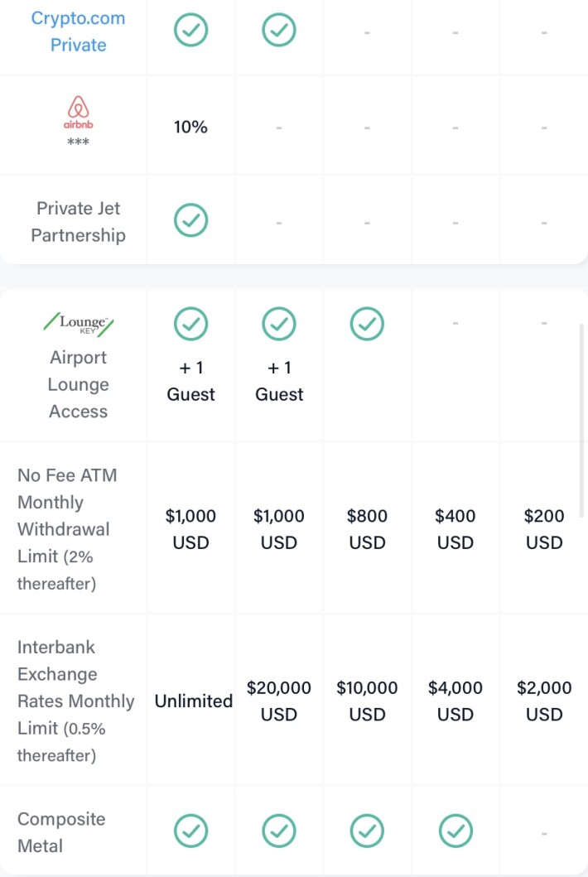This screenshot has width=588, height=877.
Task: Click third column checkmark in Composite Metal row
Action: 367,831
